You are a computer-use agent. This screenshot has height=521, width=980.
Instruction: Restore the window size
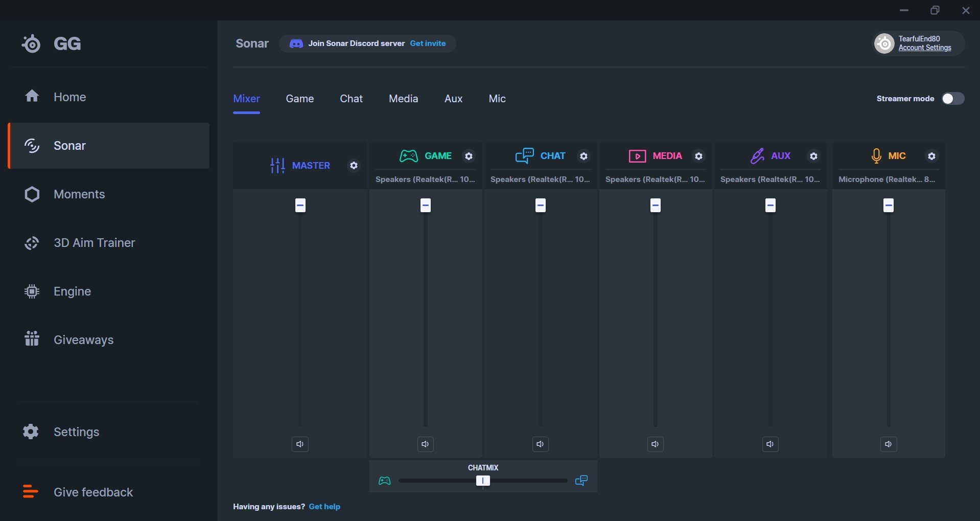coord(935,10)
